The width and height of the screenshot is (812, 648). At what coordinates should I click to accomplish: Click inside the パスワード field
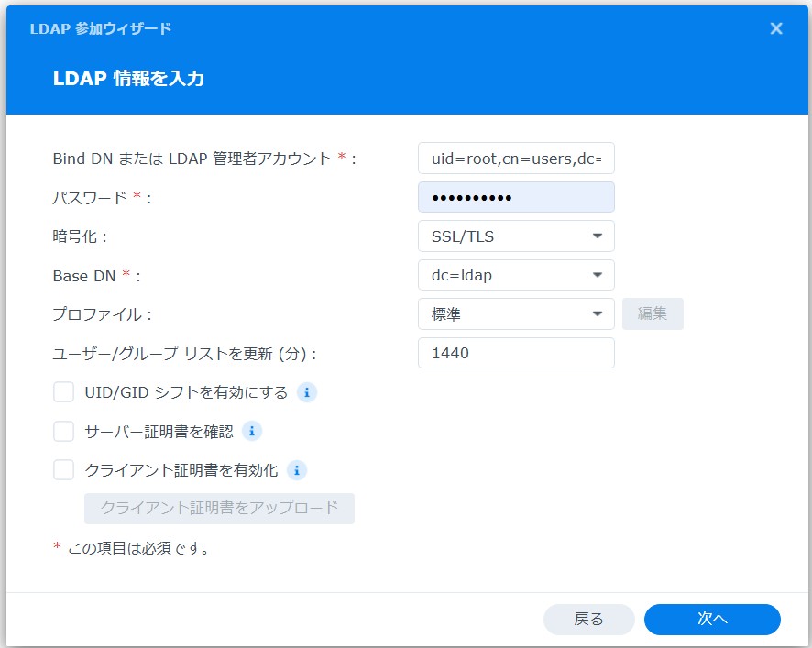coord(516,197)
